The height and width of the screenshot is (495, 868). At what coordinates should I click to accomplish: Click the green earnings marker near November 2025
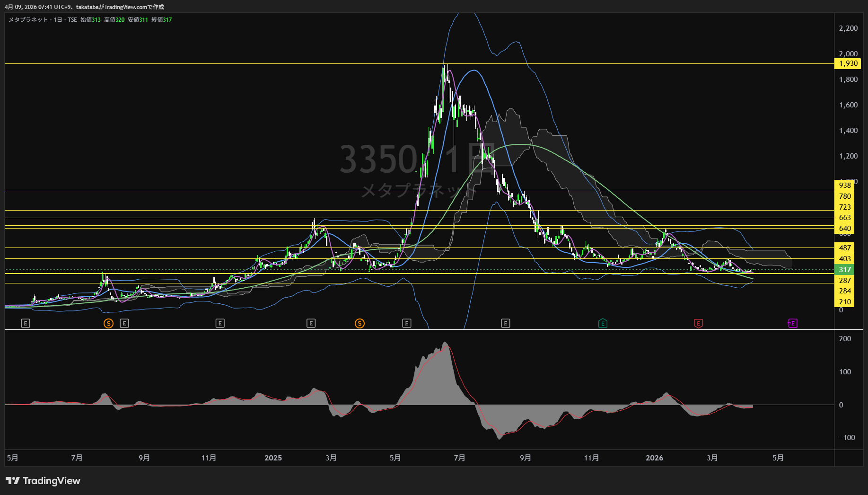603,324
